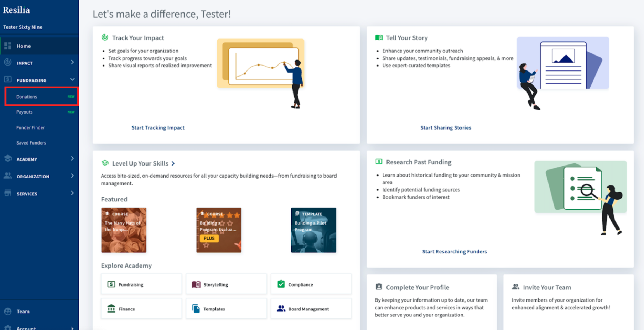Select Funder Finder from the sidebar
Image resolution: width=644 pixels, height=330 pixels.
(x=30, y=127)
